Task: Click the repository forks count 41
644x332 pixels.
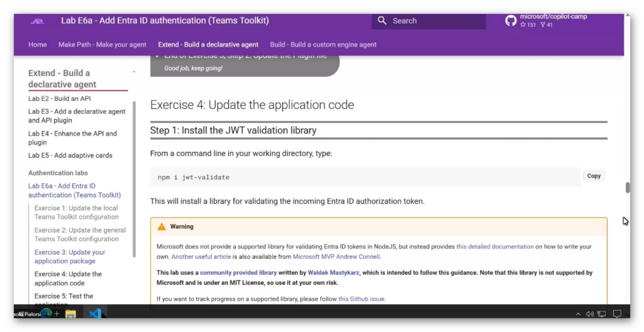Action: 547,25
